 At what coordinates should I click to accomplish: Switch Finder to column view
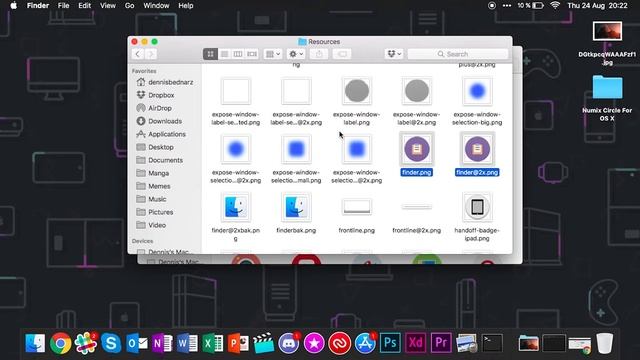click(238, 54)
